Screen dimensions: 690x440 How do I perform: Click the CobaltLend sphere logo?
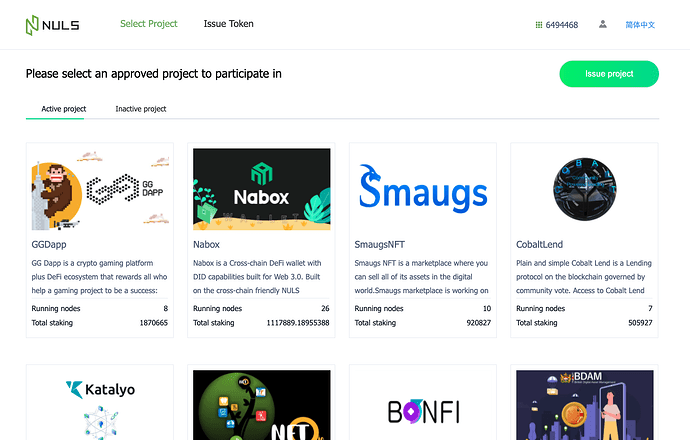pyautogui.click(x=584, y=190)
